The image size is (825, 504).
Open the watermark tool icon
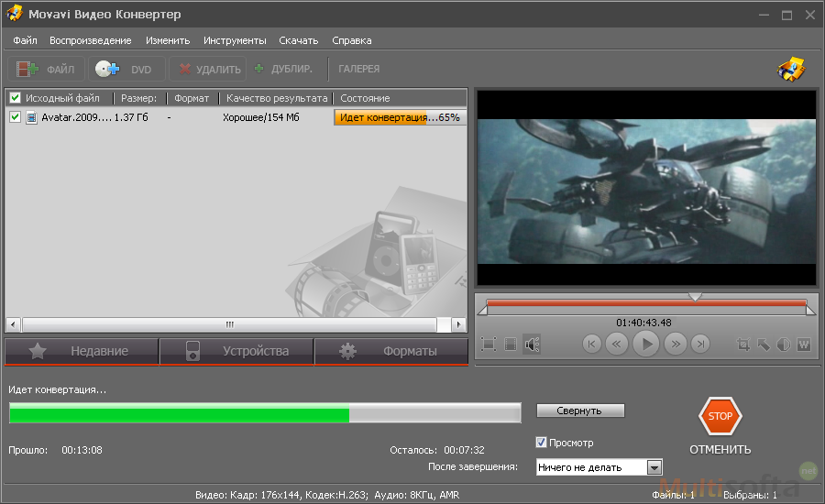click(x=804, y=345)
